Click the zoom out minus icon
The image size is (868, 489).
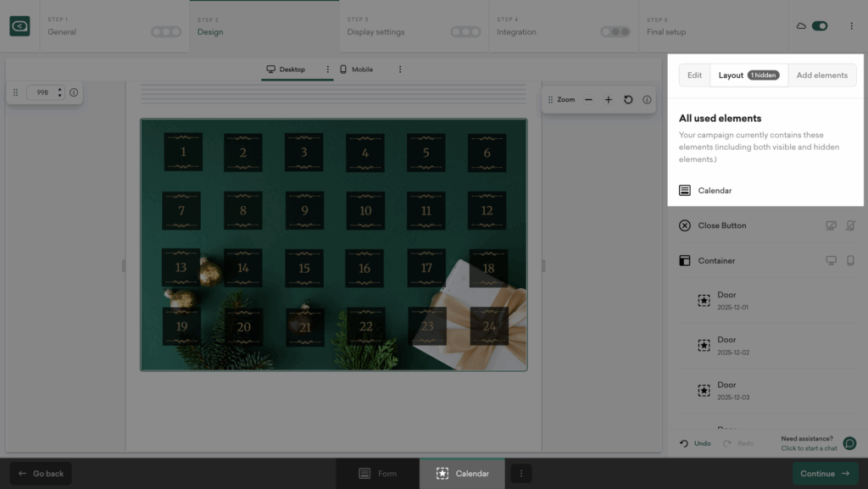coord(588,100)
